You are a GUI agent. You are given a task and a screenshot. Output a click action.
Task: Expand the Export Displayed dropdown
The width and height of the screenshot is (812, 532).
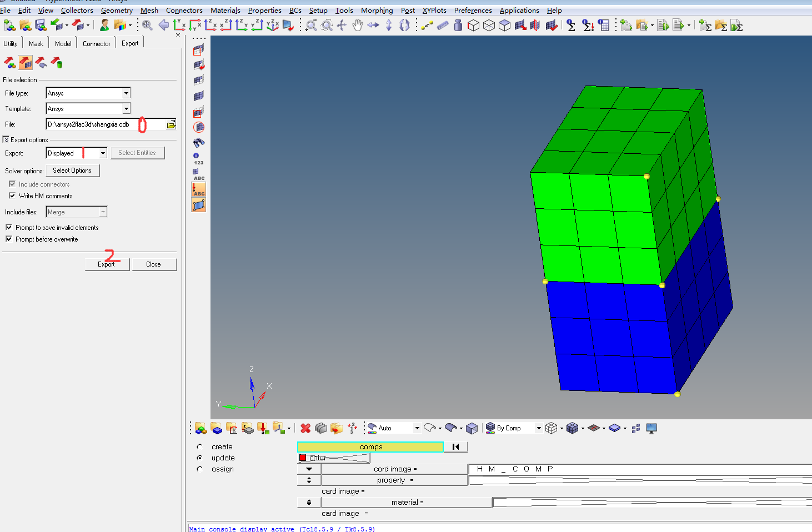coord(103,153)
